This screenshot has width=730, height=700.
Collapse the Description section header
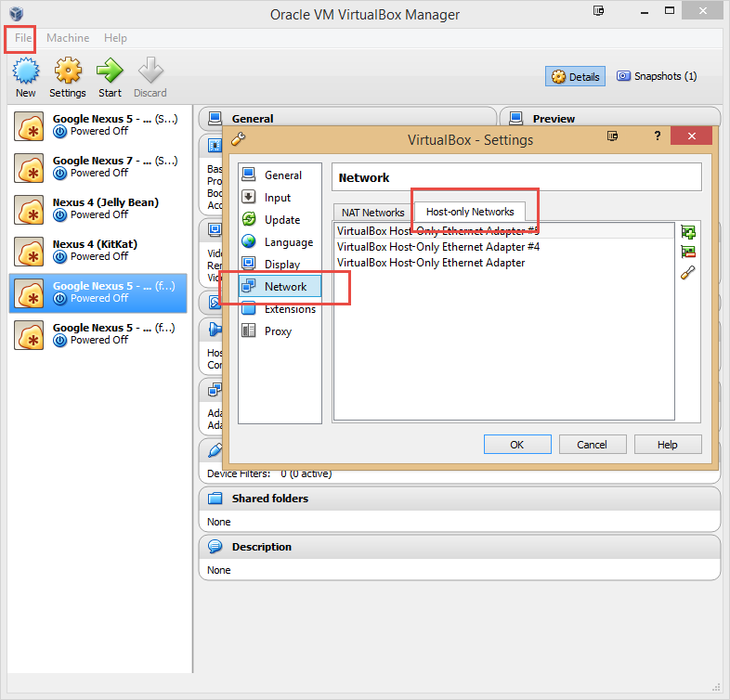[x=460, y=547]
